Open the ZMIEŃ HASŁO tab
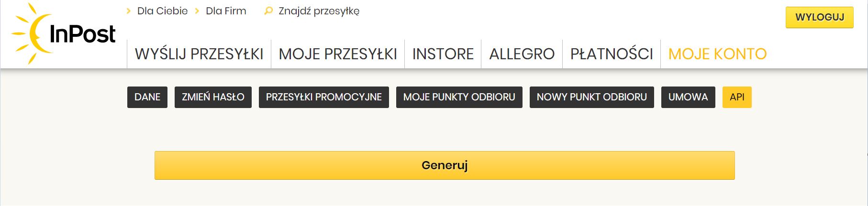Viewport: 868px width, 206px height. point(213,97)
